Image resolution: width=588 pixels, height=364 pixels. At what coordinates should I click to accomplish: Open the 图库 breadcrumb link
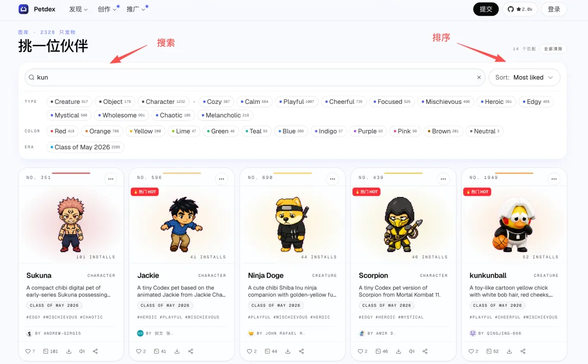(x=23, y=32)
